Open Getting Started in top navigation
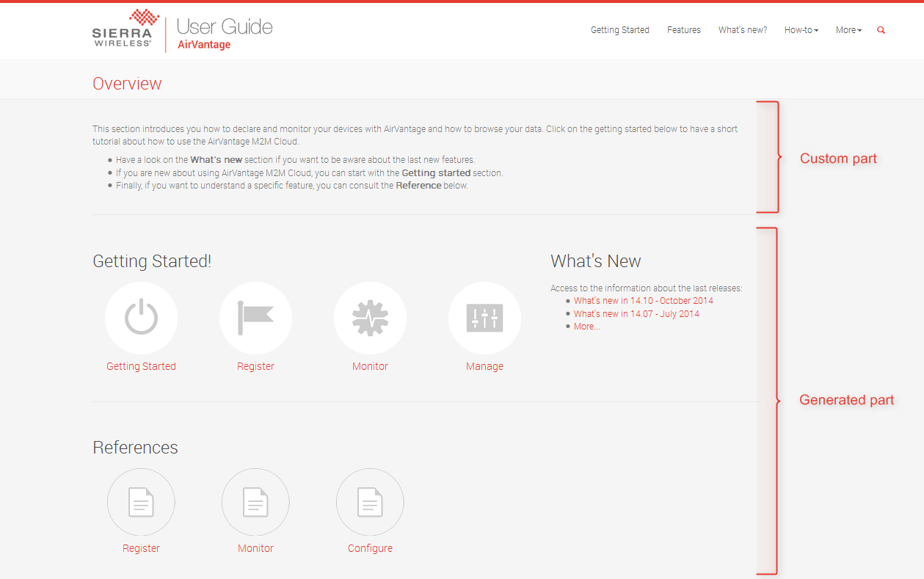This screenshot has height=579, width=924. pyautogui.click(x=620, y=30)
